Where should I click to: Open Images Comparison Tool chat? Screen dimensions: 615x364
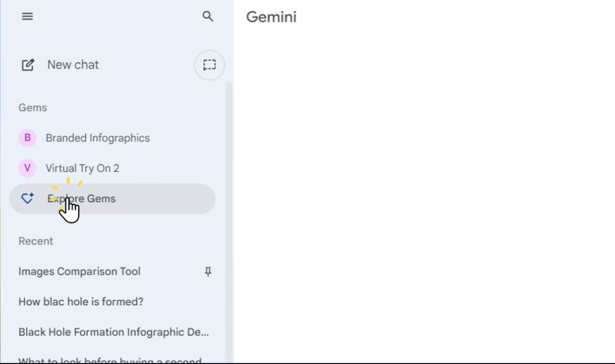(80, 272)
